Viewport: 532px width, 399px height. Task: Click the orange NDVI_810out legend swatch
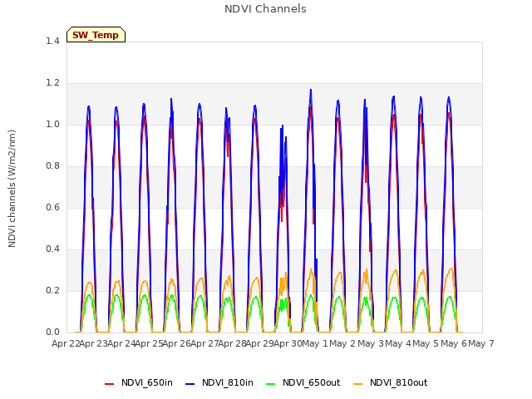point(358,384)
